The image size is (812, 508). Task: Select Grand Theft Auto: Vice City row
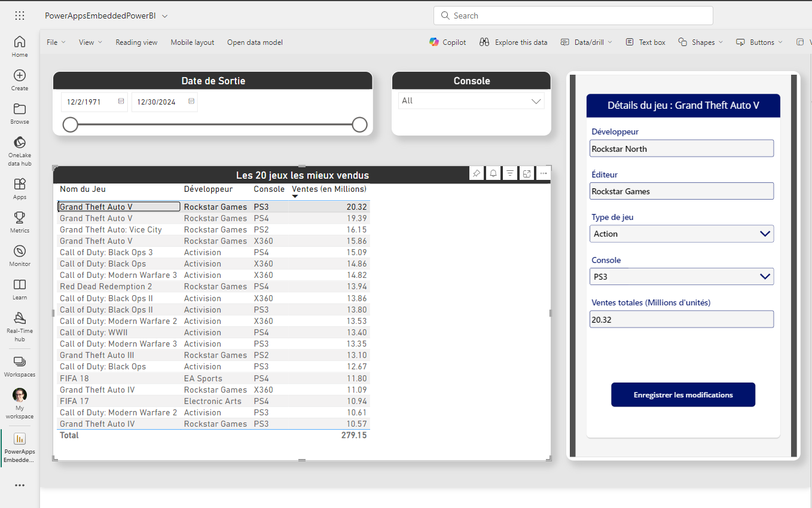[213, 229]
